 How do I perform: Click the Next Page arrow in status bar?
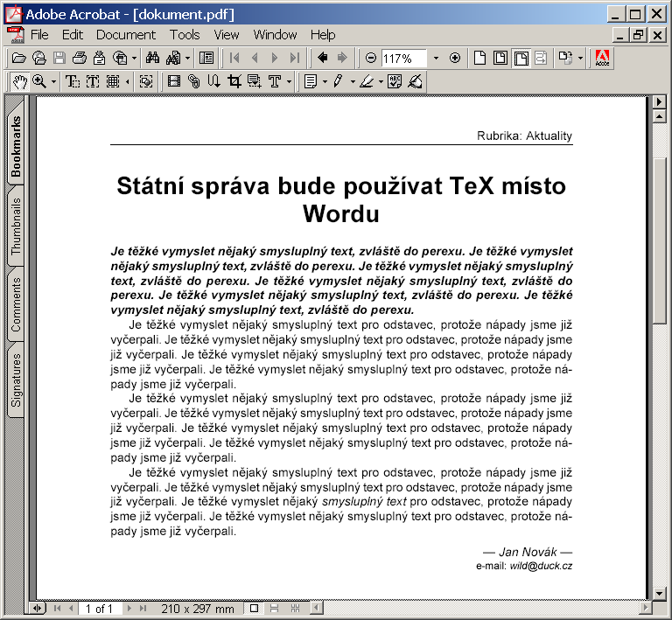click(x=129, y=608)
